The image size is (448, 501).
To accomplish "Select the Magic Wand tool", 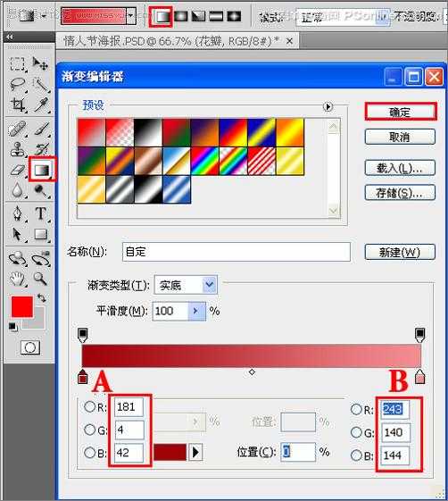I will [41, 85].
